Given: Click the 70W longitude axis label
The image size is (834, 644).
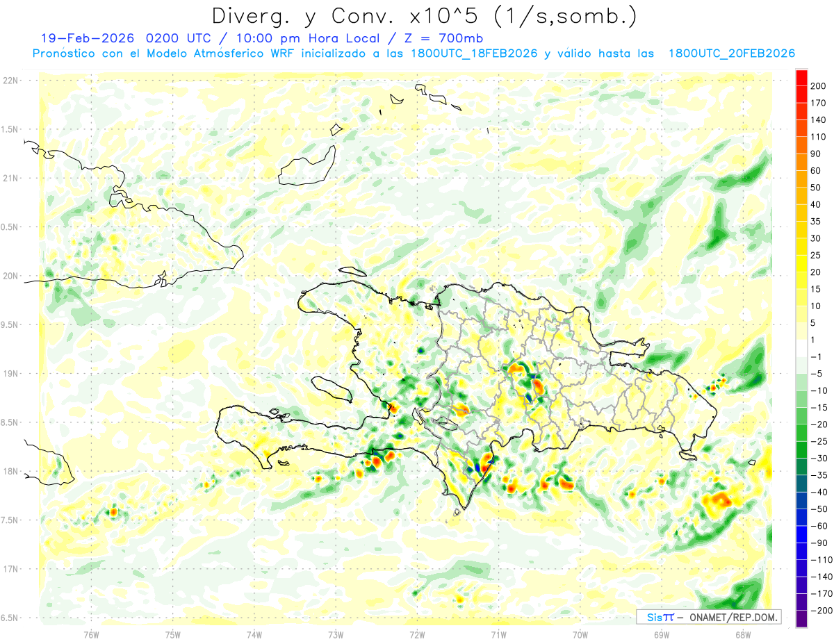Looking at the screenshot, I should click(x=580, y=634).
